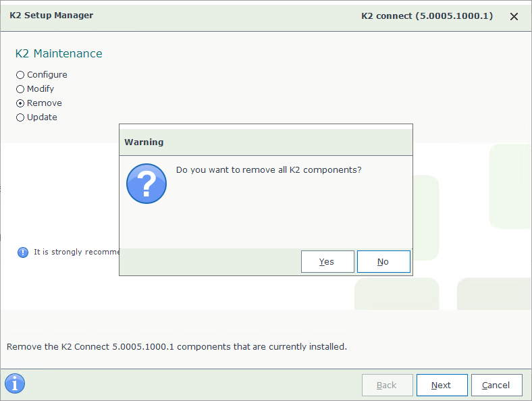Close the K2 Setup Manager window
The image size is (532, 401).
(x=514, y=16)
